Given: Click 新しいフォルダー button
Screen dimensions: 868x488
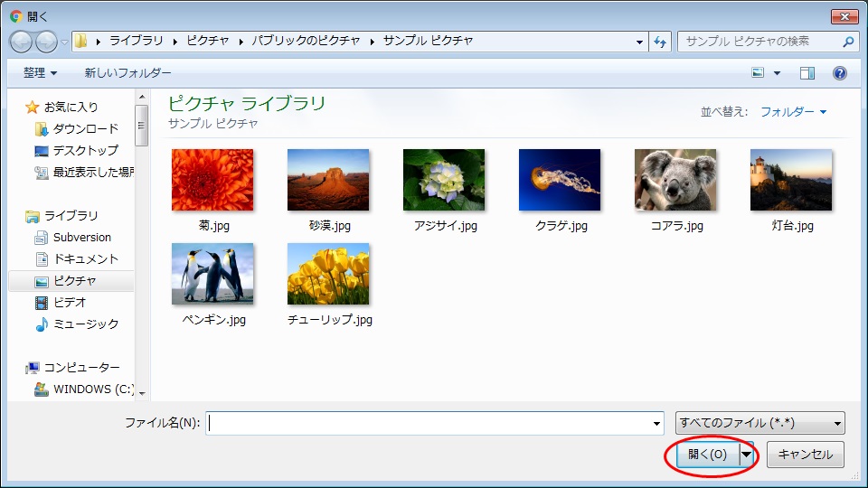Looking at the screenshot, I should 127,72.
